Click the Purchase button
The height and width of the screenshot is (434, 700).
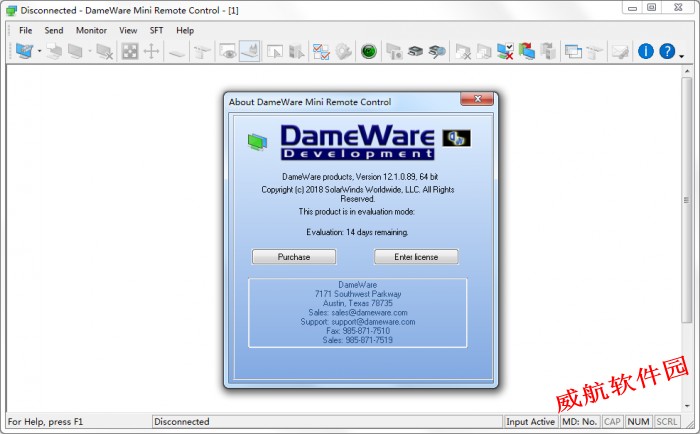[x=294, y=257]
